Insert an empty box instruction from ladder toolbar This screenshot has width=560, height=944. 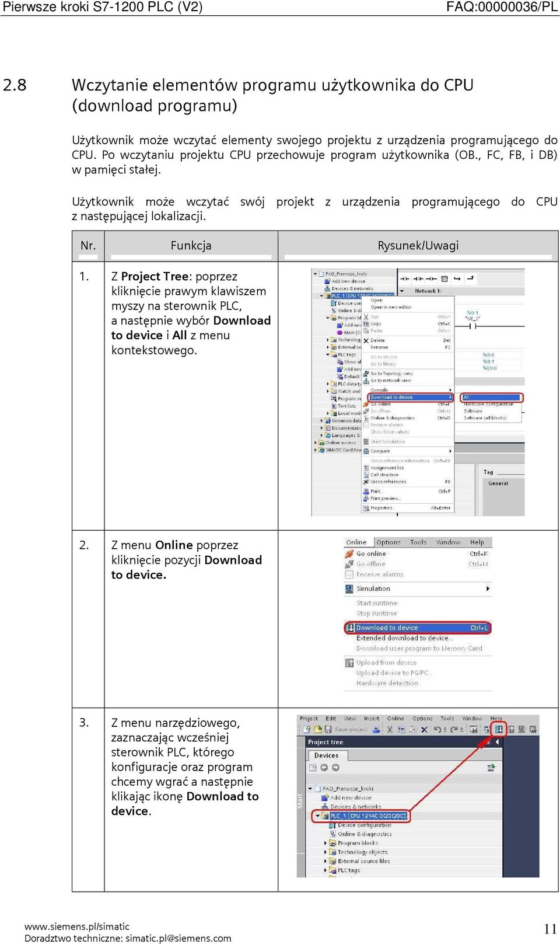pyautogui.click(x=444, y=278)
